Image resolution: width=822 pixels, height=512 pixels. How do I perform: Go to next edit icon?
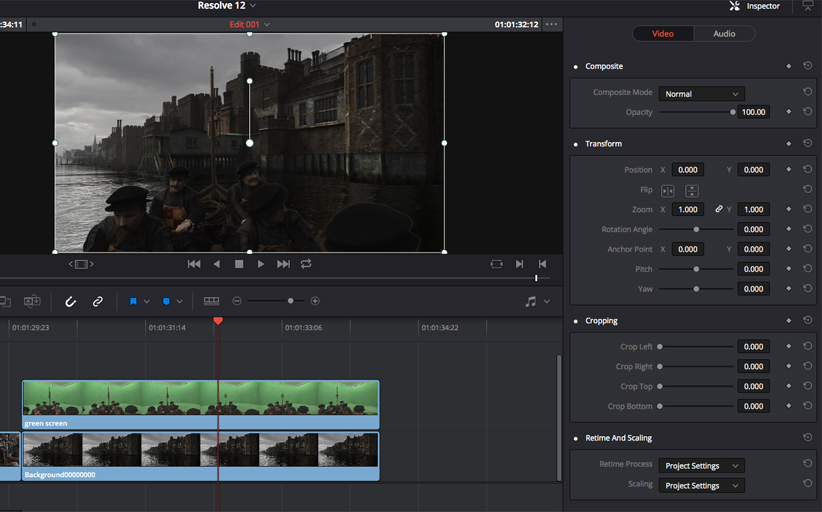tap(519, 264)
